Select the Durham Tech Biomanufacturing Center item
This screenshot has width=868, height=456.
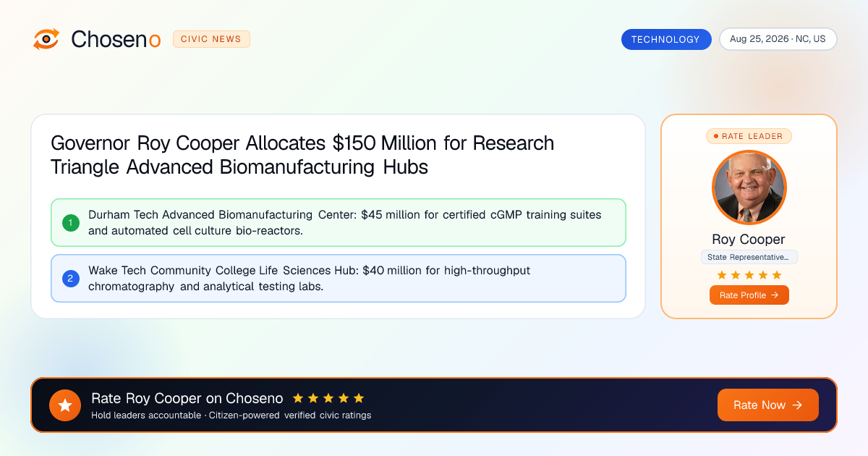(x=339, y=223)
